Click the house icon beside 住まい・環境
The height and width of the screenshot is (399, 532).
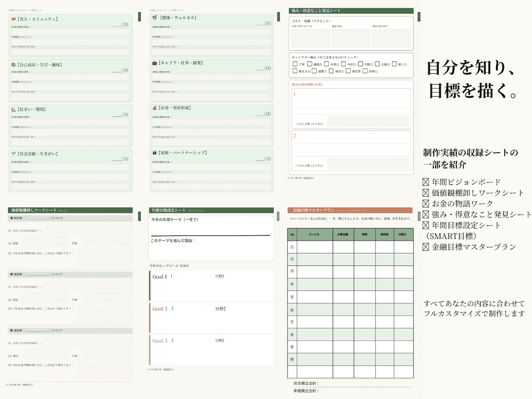click(x=14, y=109)
